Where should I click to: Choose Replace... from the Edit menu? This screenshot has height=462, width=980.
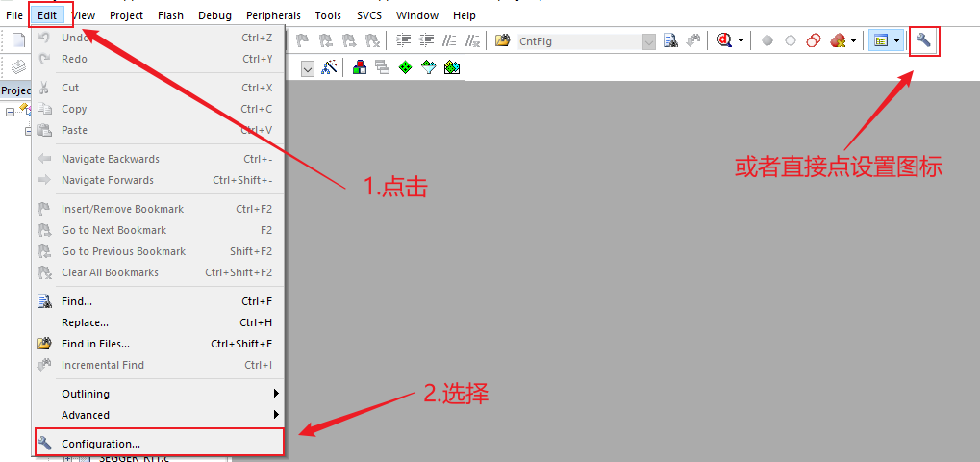(159, 322)
